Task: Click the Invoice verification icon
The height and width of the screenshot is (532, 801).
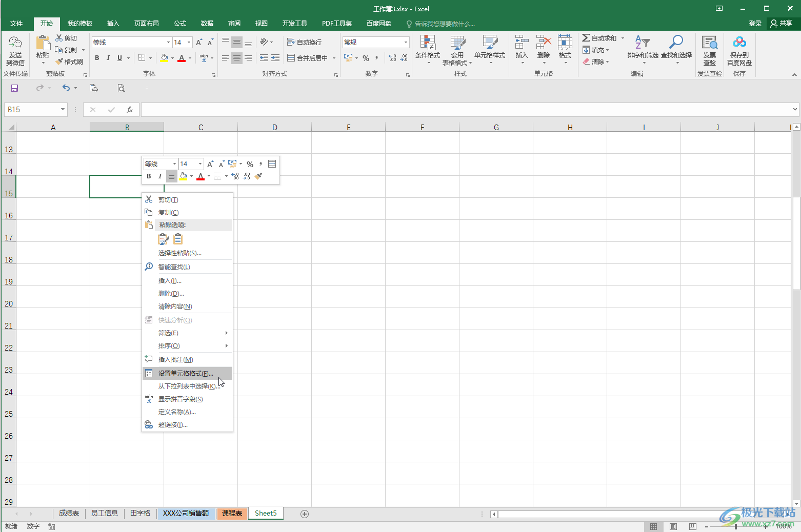Action: coord(710,43)
